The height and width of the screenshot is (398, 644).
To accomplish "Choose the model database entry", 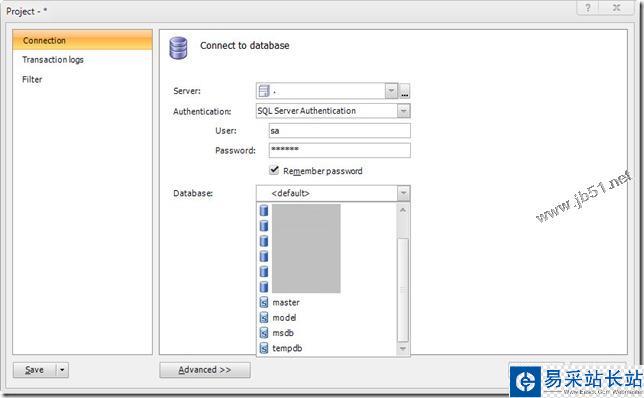I will pos(284,318).
